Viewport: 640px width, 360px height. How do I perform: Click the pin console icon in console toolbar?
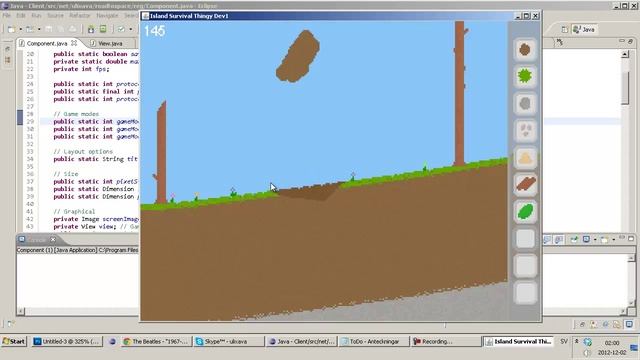(574, 240)
